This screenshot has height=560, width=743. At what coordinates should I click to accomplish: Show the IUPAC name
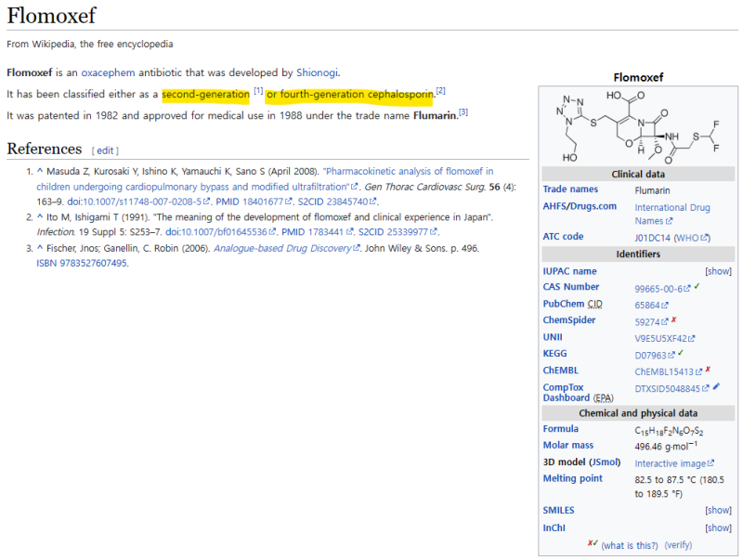(x=718, y=271)
